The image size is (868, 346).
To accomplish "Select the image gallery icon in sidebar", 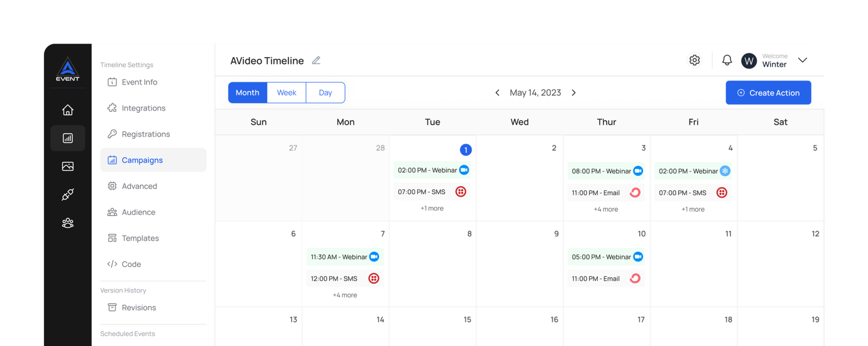I will 68,166.
